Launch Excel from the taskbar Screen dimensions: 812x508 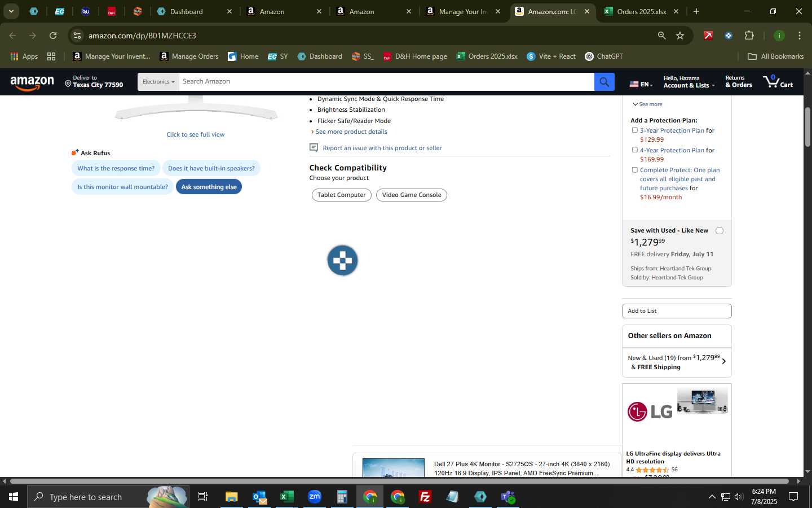pos(287,497)
